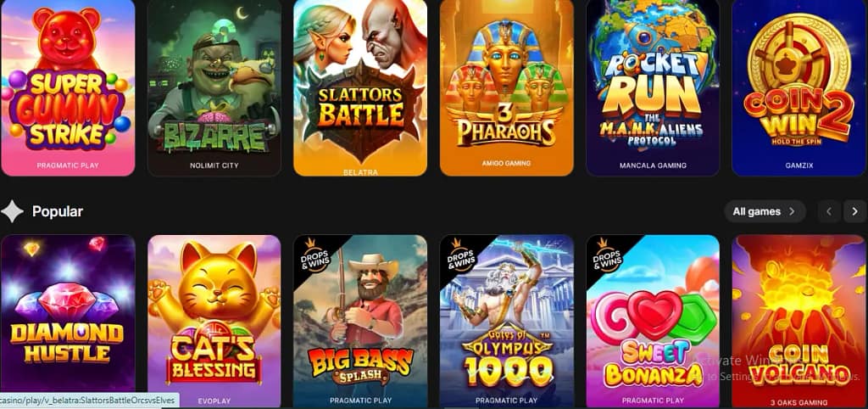The image size is (868, 409).
Task: Open Gates of Olympus 1000
Action: coord(507,322)
